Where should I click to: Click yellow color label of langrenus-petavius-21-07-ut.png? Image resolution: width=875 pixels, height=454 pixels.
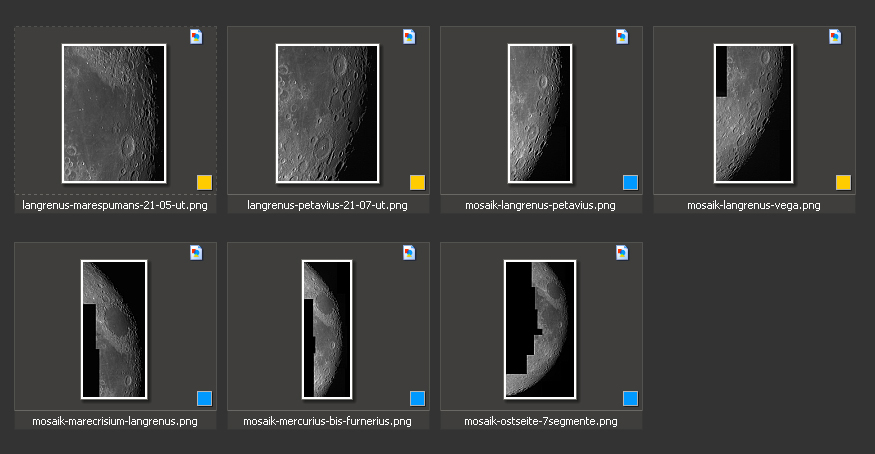[417, 182]
